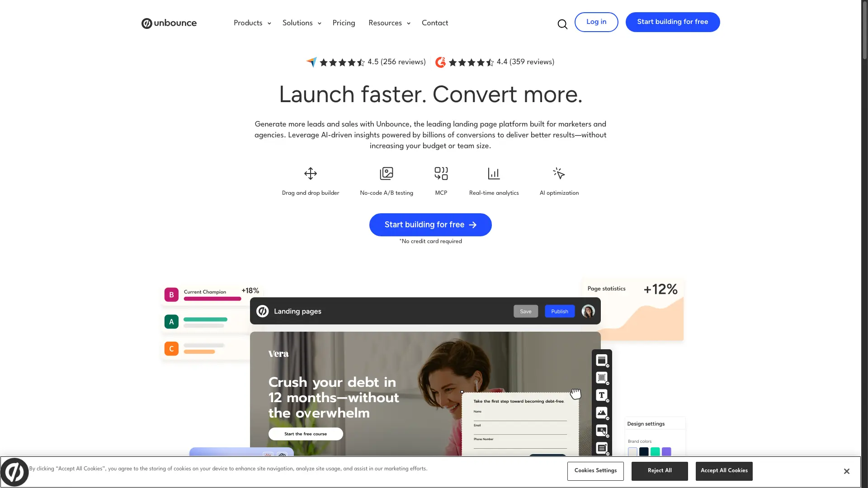Click the Vera logo text in preview
Screen dimensions: 868x488
pyautogui.click(x=278, y=354)
